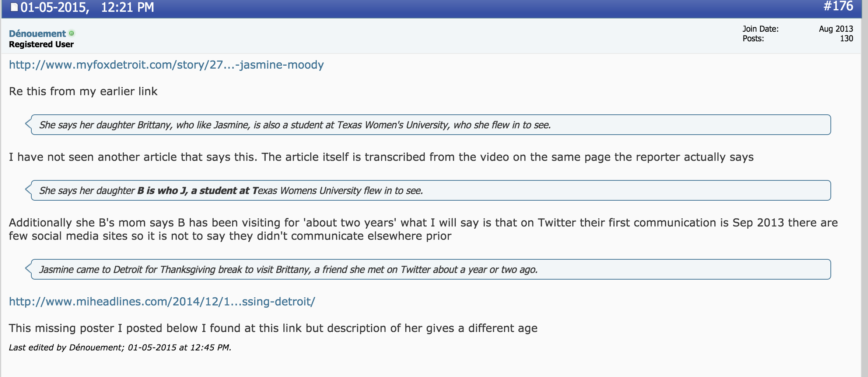
Task: Click the green online status indicator
Action: [71, 33]
